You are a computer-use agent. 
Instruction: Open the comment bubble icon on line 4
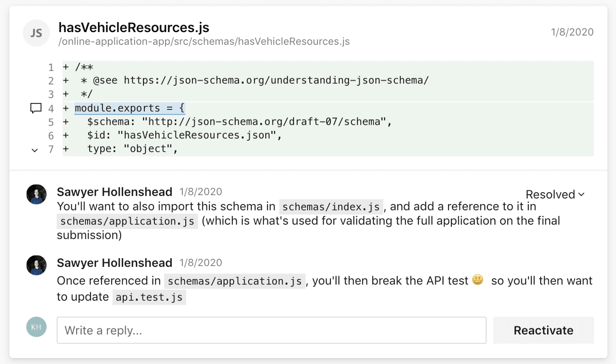(35, 108)
